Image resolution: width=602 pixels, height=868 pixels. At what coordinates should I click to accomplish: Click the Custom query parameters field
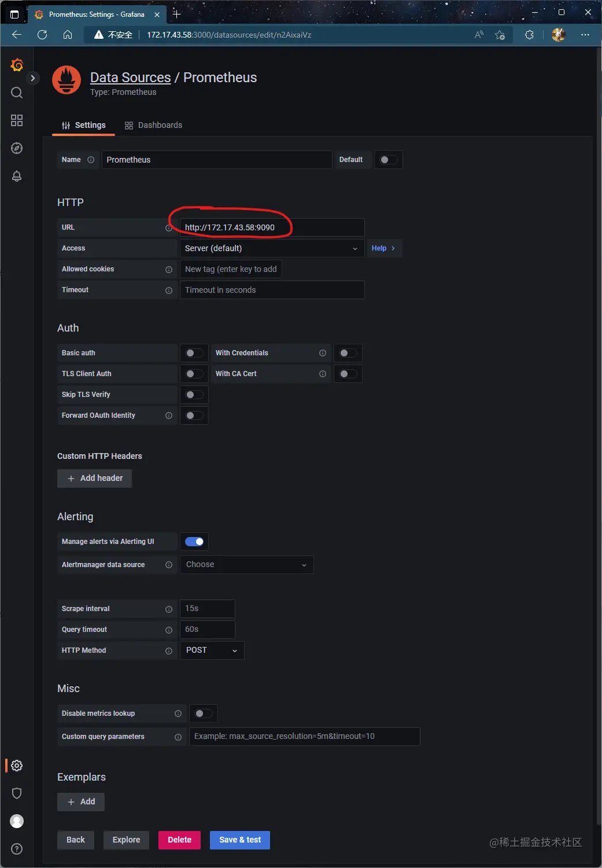tap(304, 737)
